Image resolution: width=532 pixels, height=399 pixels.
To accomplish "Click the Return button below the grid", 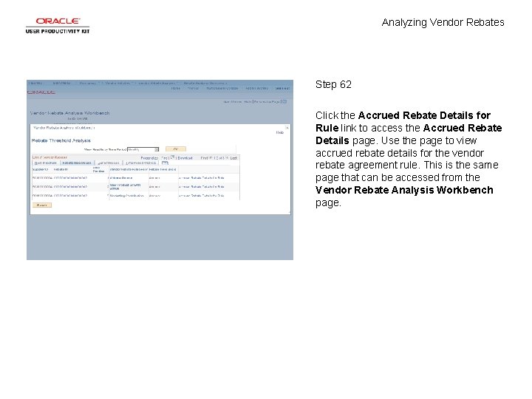I will point(41,205).
